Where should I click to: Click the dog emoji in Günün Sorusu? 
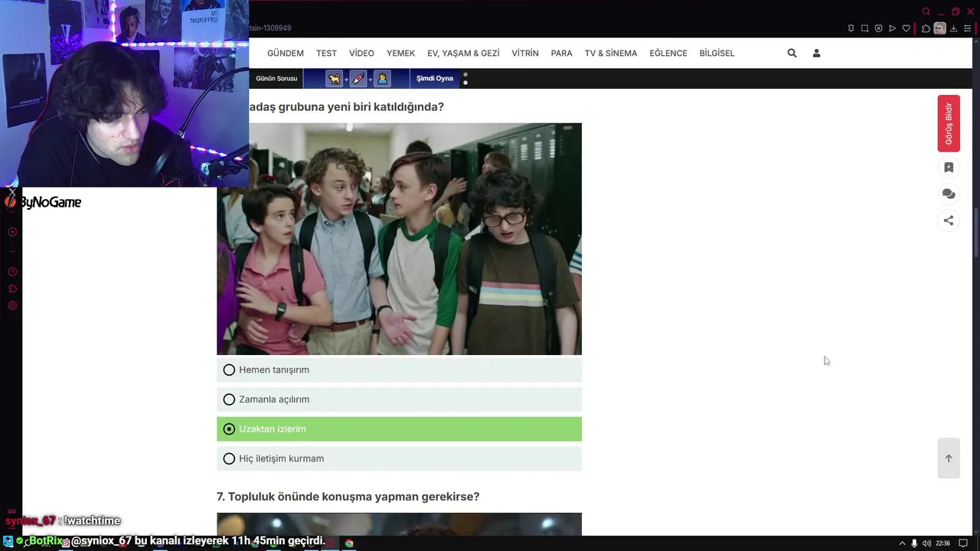pyautogui.click(x=335, y=79)
